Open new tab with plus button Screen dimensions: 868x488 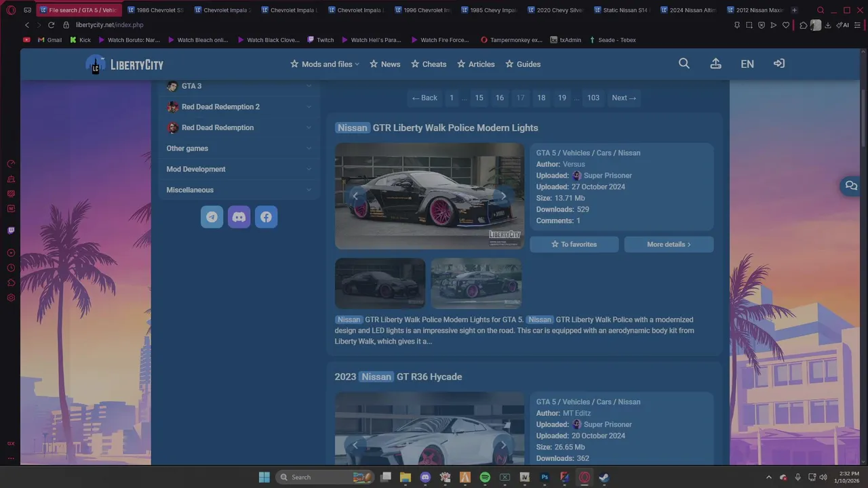794,10
